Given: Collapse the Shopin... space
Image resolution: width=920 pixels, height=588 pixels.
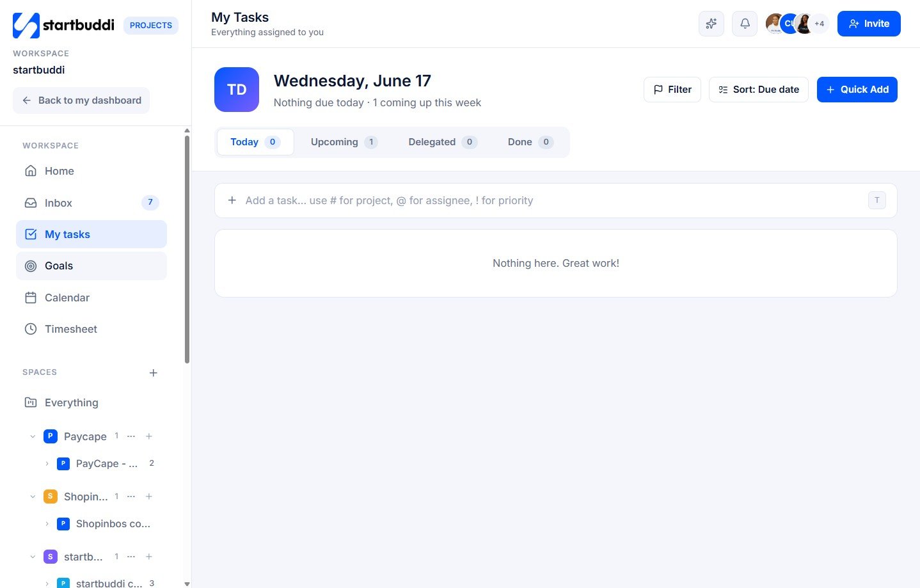Looking at the screenshot, I should pos(33,497).
